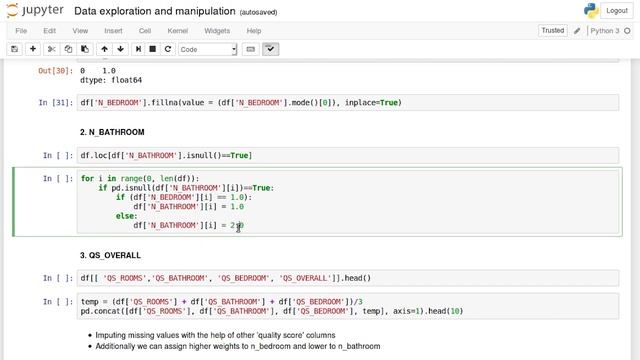This screenshot has height=360, width=640.
Task: Click the autosaved status text
Action: 258,12
